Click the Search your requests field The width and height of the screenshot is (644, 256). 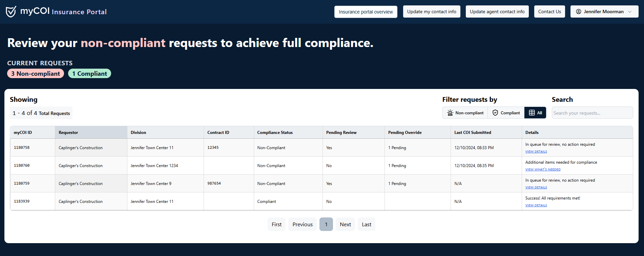click(x=592, y=113)
